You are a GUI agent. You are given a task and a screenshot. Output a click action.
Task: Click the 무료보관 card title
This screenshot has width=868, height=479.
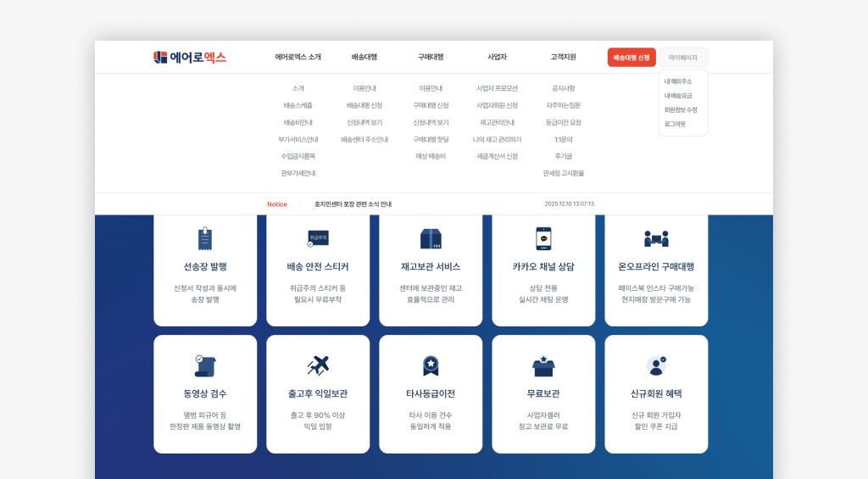coord(543,393)
